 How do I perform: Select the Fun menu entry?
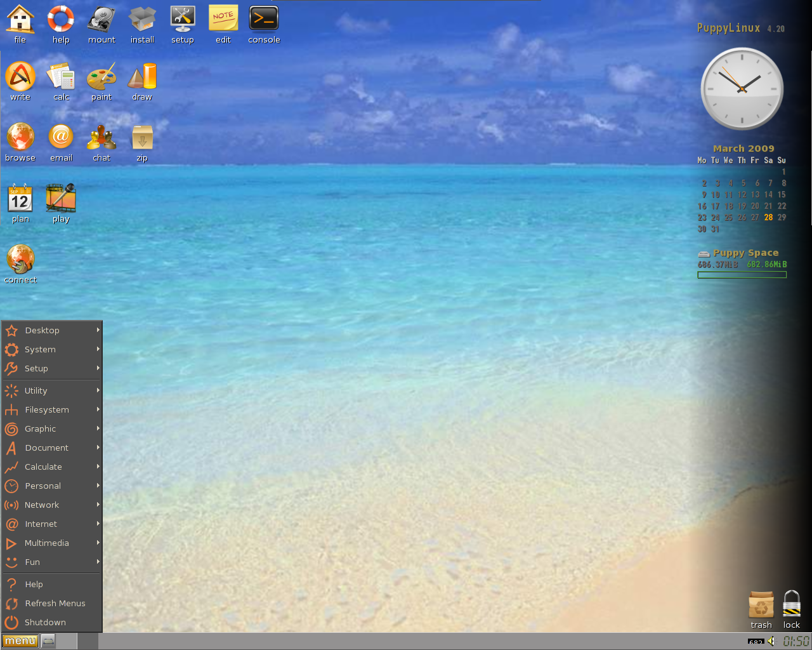52,562
